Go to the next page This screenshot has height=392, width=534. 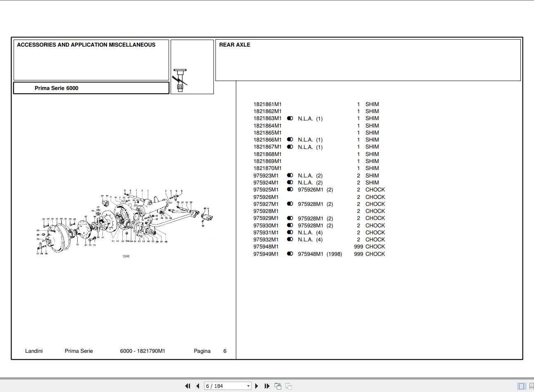257,386
